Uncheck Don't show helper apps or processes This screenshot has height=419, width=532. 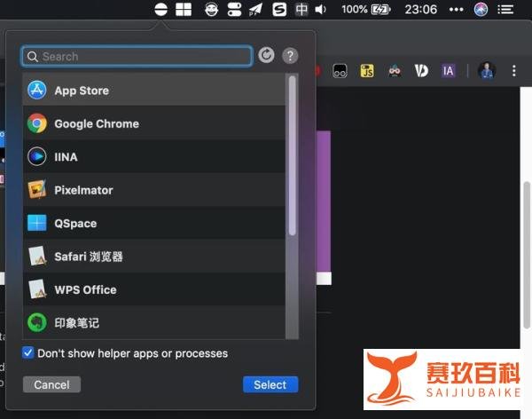(28, 352)
